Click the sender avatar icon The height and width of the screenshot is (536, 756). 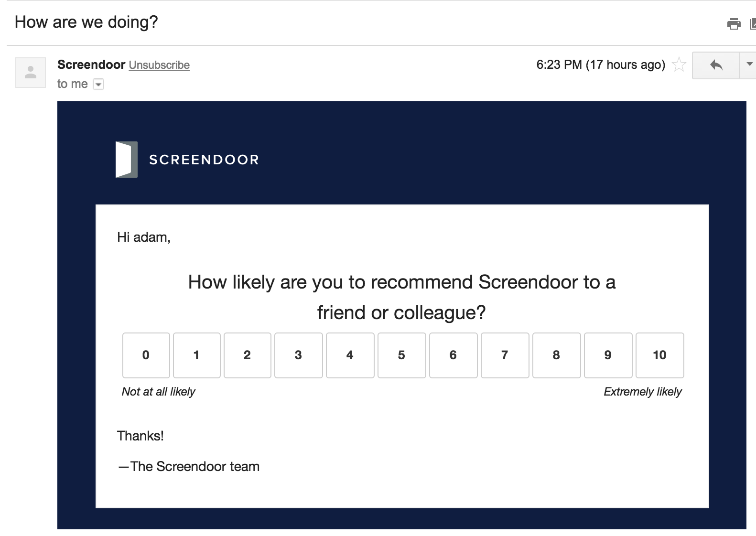(31, 73)
